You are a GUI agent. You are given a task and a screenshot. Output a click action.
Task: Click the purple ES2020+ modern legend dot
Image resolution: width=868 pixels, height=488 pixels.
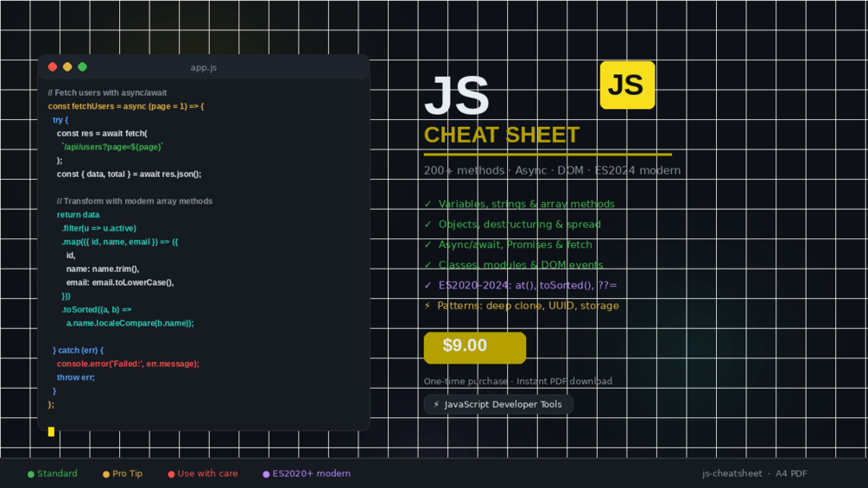click(266, 474)
